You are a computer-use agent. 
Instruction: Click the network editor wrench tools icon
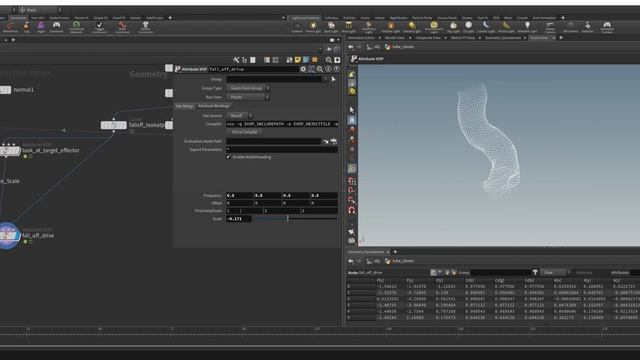pyautogui.click(x=236, y=60)
